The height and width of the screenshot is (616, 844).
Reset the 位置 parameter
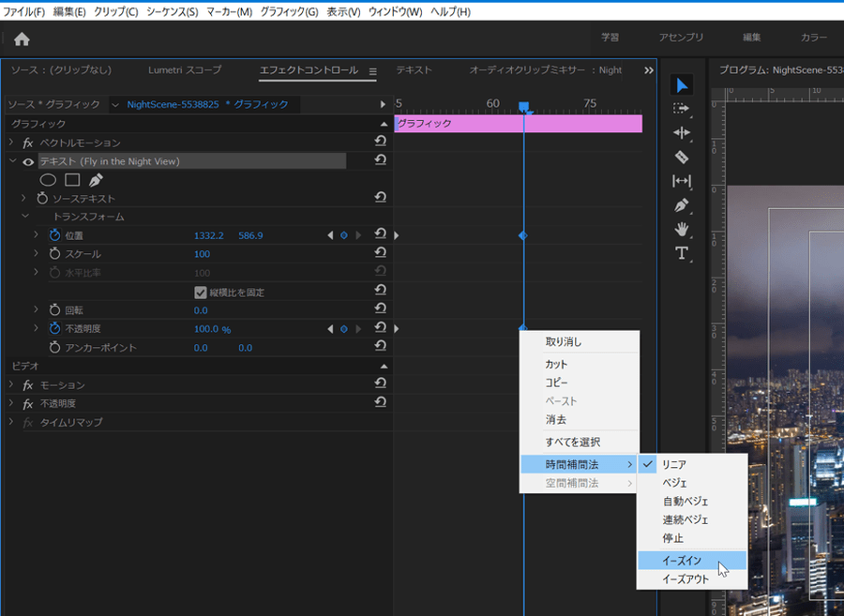[x=380, y=235]
